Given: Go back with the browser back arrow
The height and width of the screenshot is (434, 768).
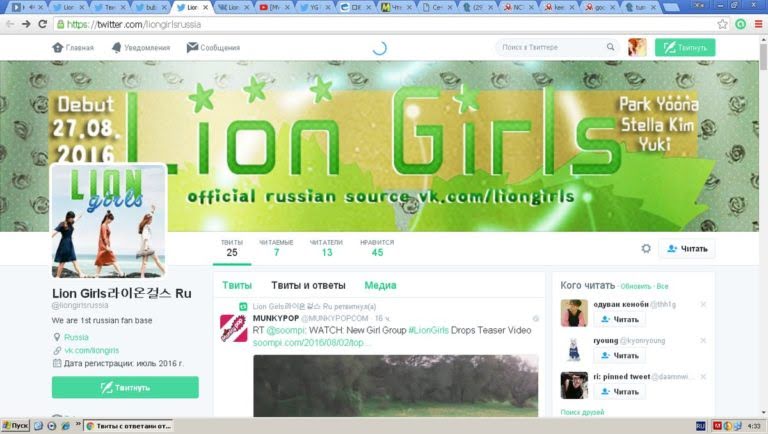Looking at the screenshot, I should [10, 24].
